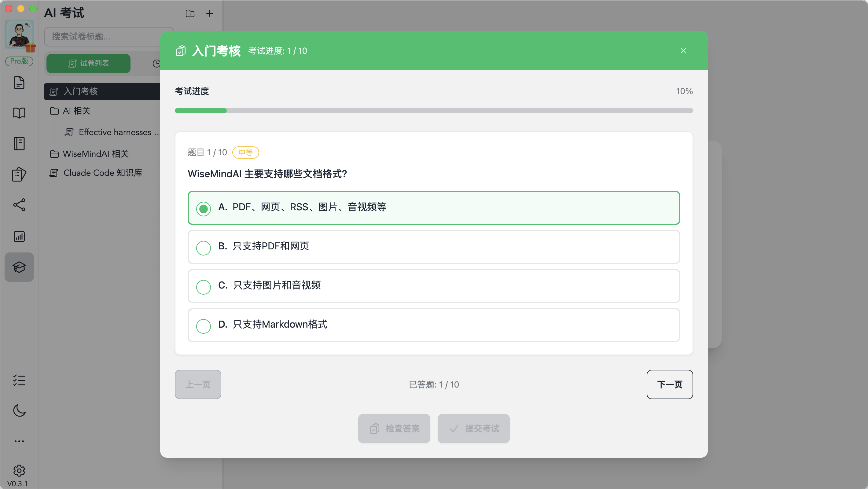Select the flashcards sidebar icon

19,174
